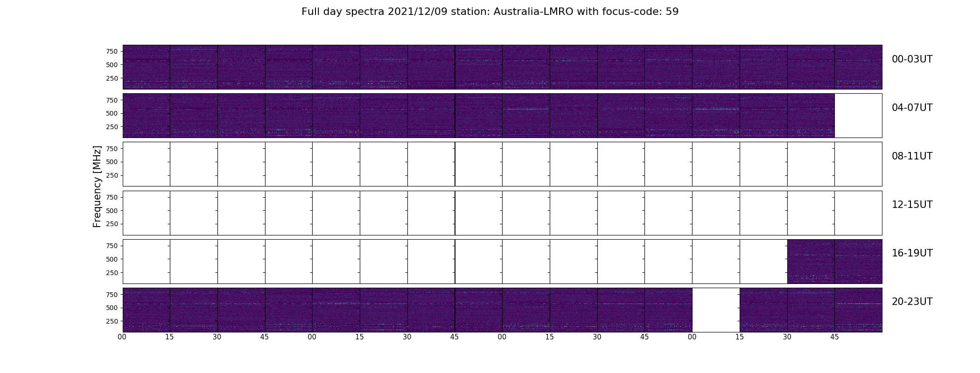Click the 500 tick in the 16-19UT row

[112, 259]
